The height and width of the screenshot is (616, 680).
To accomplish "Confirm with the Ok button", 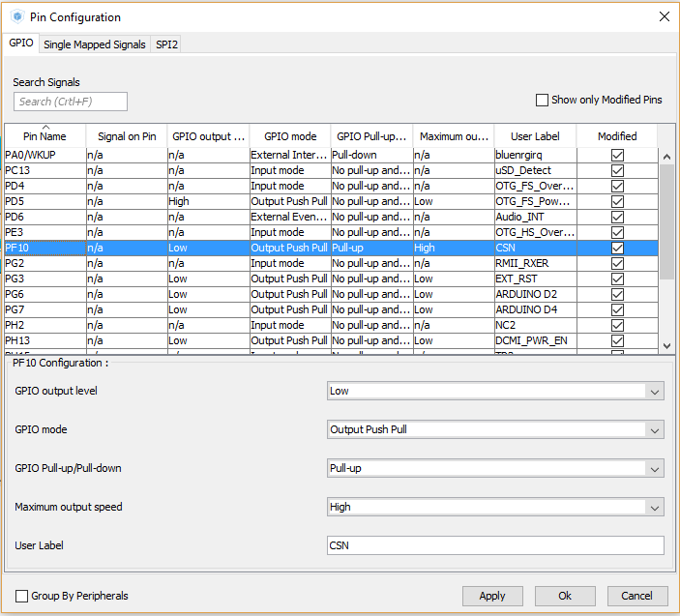I will point(564,596).
